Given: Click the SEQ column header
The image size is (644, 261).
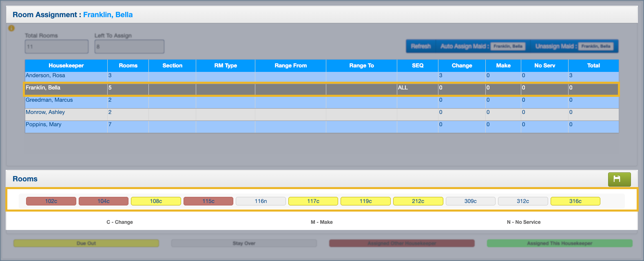Looking at the screenshot, I should [417, 65].
